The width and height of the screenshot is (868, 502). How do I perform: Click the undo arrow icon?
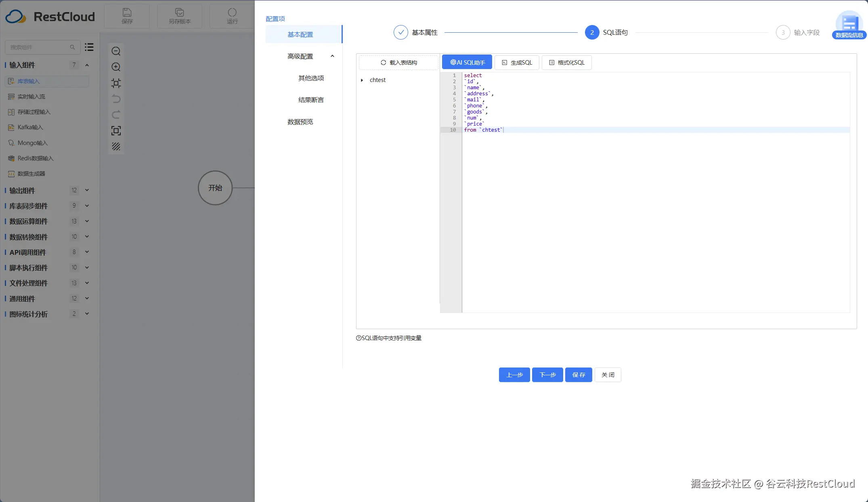(116, 99)
